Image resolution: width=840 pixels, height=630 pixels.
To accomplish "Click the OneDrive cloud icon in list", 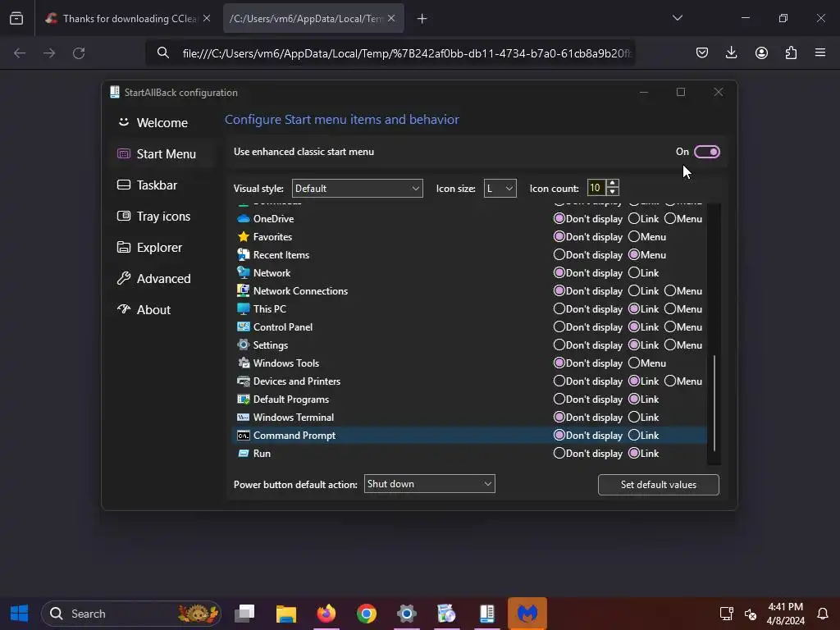I will tap(243, 218).
